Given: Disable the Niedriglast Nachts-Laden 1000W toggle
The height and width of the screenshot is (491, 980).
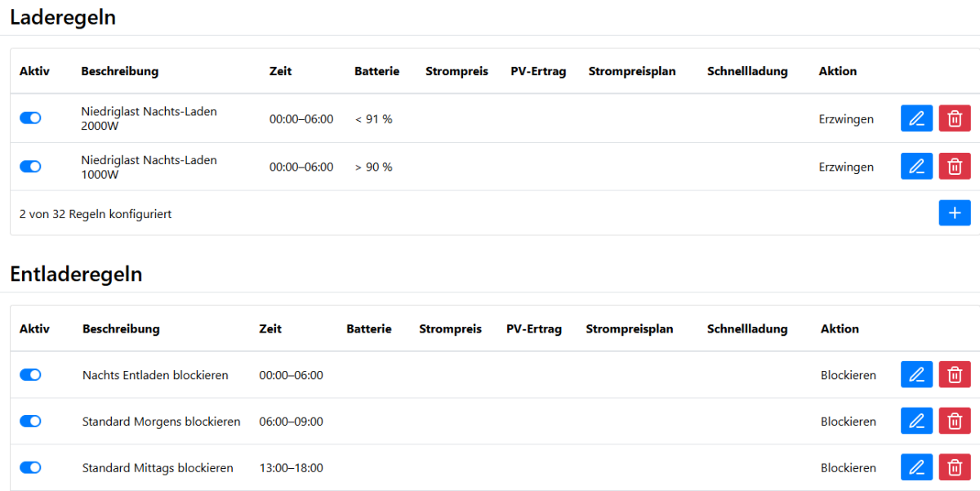Looking at the screenshot, I should (x=30, y=167).
